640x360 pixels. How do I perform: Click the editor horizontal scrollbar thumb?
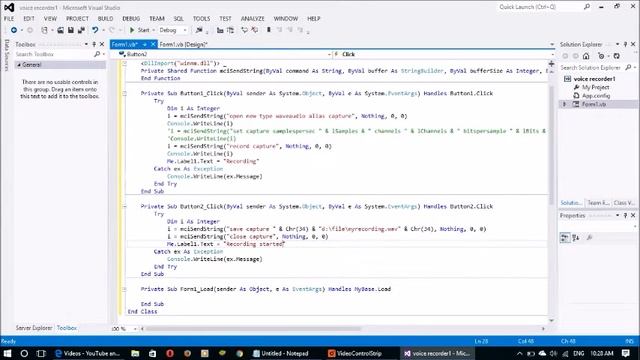pyautogui.click(x=253, y=329)
